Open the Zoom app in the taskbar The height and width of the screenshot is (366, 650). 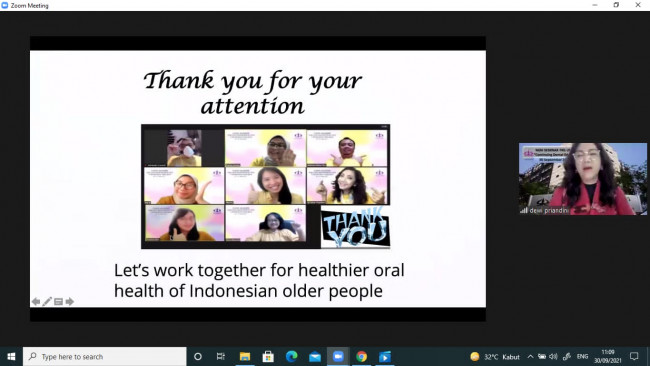(338, 356)
